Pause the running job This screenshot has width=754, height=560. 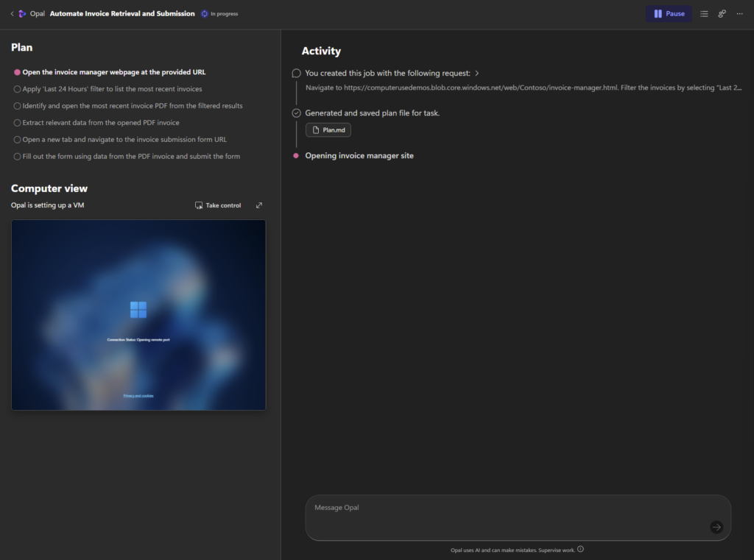tap(669, 14)
